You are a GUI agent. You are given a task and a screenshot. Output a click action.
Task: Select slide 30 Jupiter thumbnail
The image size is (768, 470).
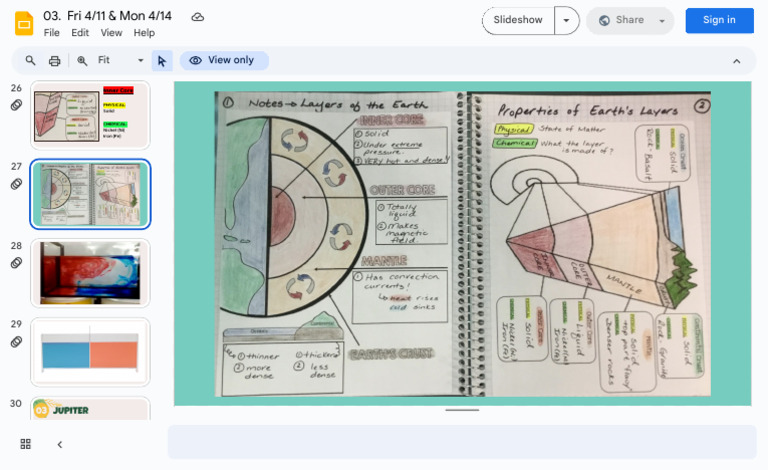coord(91,409)
